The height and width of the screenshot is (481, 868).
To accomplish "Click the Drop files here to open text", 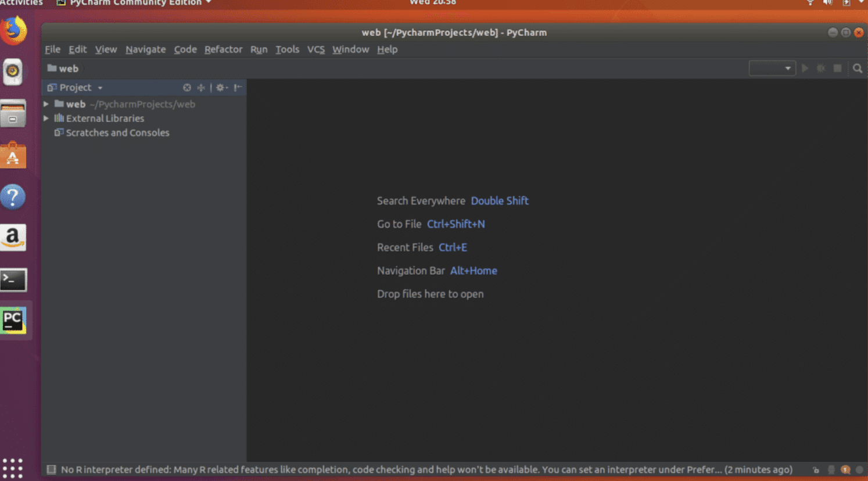I will pos(430,294).
